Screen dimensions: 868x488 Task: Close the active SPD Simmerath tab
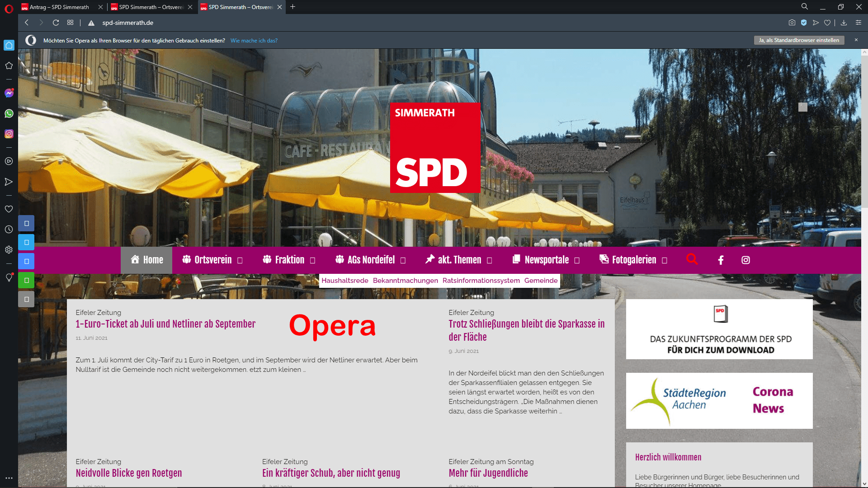pos(279,7)
